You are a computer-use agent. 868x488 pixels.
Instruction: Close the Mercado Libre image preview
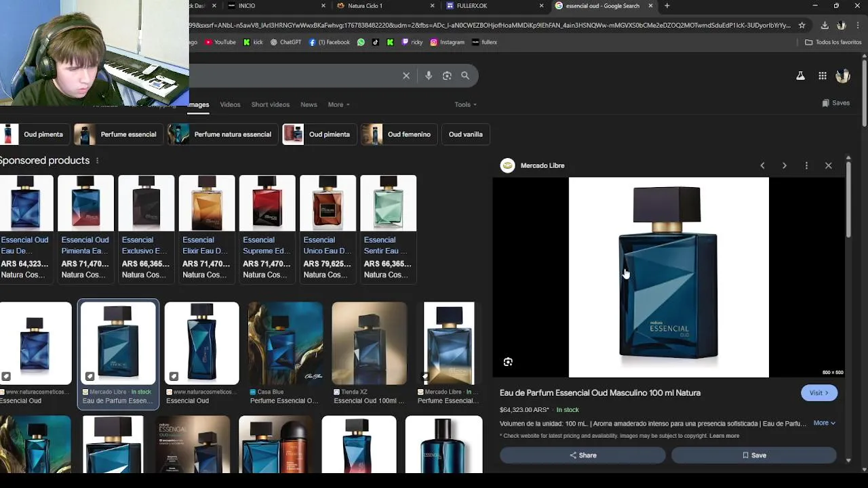coord(828,165)
